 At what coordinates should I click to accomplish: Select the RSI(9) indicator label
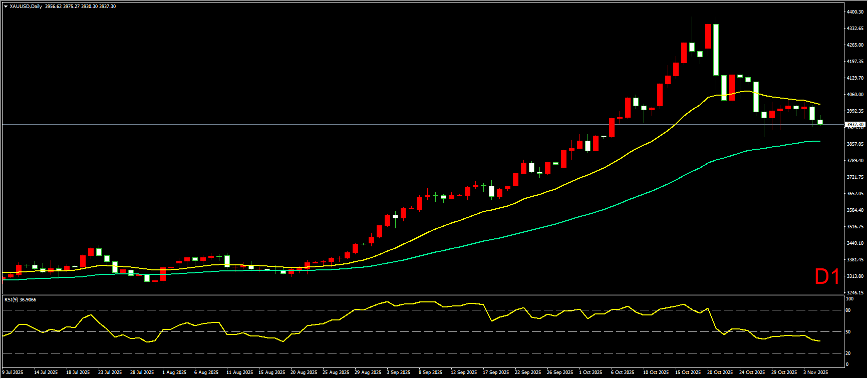(20, 300)
